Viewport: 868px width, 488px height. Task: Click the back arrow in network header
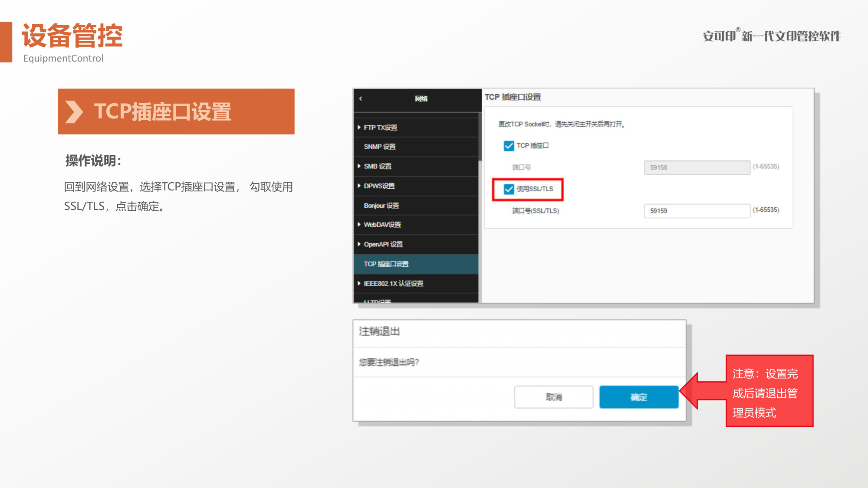[361, 99]
